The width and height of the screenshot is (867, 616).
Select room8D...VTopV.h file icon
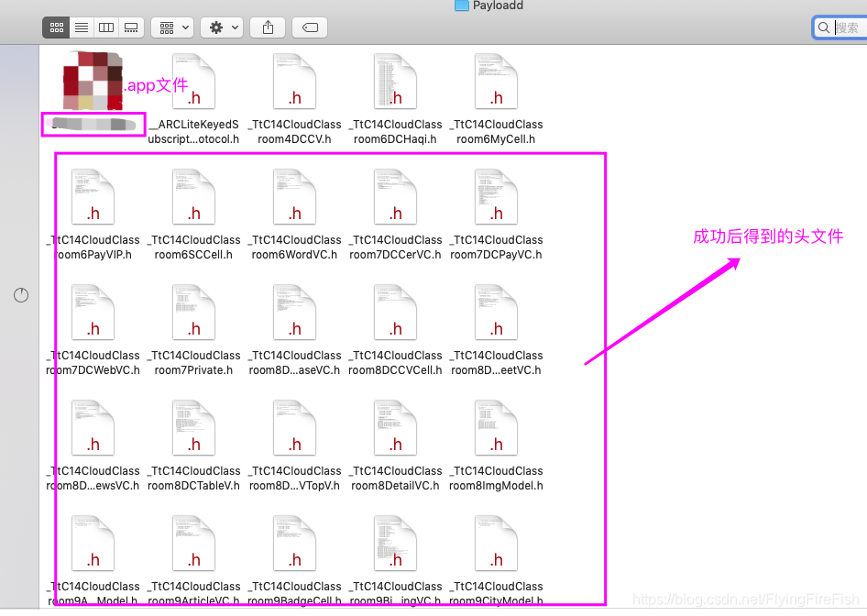coord(295,428)
